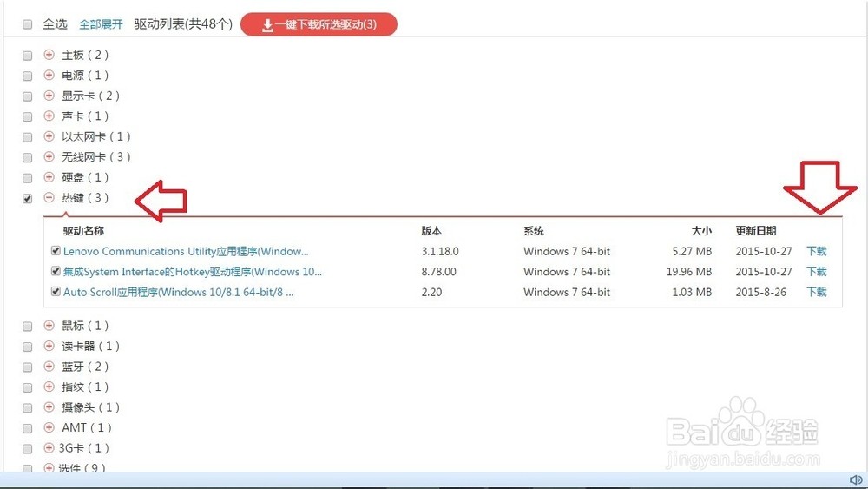Uncheck Lenovo Communications Utility checkbox

[56, 251]
